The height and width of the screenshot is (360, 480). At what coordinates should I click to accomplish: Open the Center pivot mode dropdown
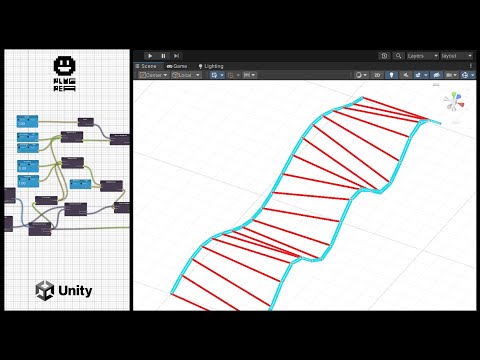154,75
